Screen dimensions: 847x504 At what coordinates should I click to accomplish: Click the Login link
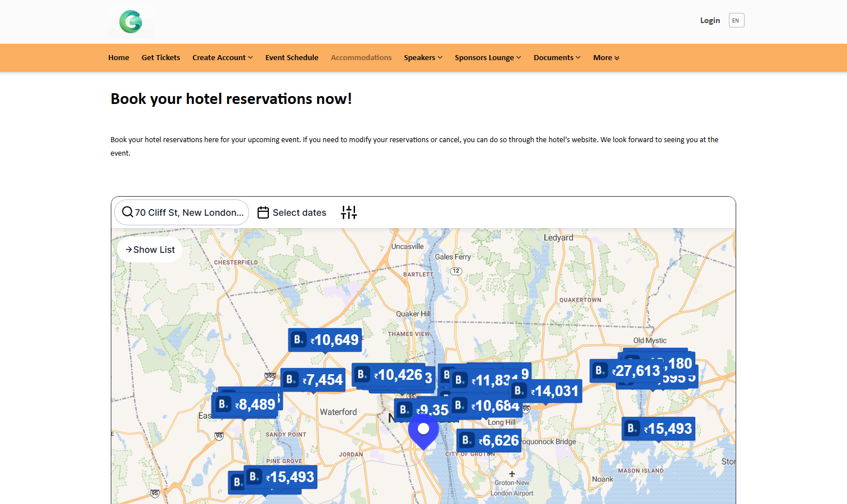710,21
